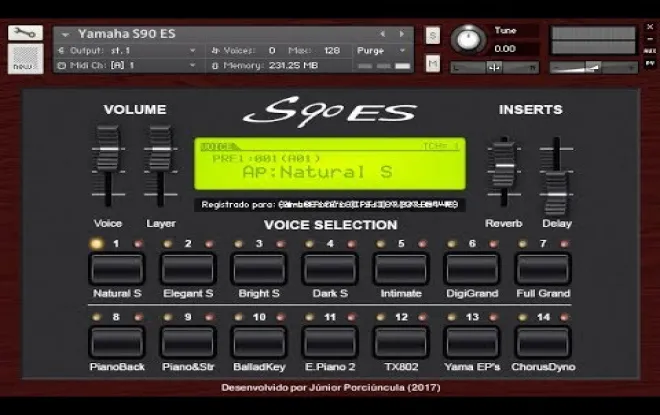Viewport: 660px width, 415px height.
Task: Toggle the yellow LED left of number 8
Action: pyautogui.click(x=96, y=317)
